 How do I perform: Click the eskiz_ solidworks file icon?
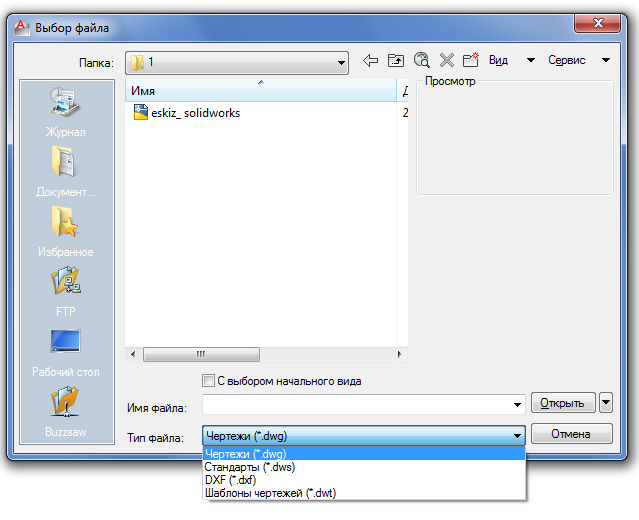point(141,112)
